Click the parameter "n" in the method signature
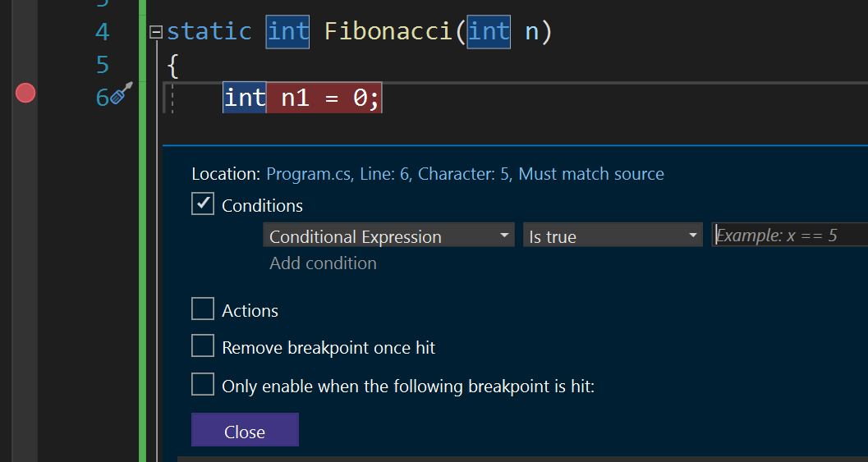Screen dimensions: 868x462 click(531, 32)
